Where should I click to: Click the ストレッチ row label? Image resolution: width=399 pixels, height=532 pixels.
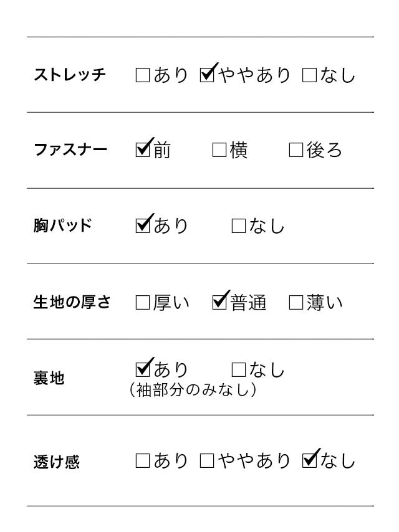[x=70, y=76]
